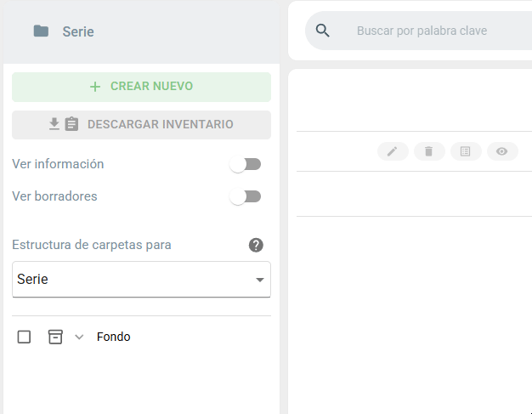Click the trash delete icon

pos(429,151)
